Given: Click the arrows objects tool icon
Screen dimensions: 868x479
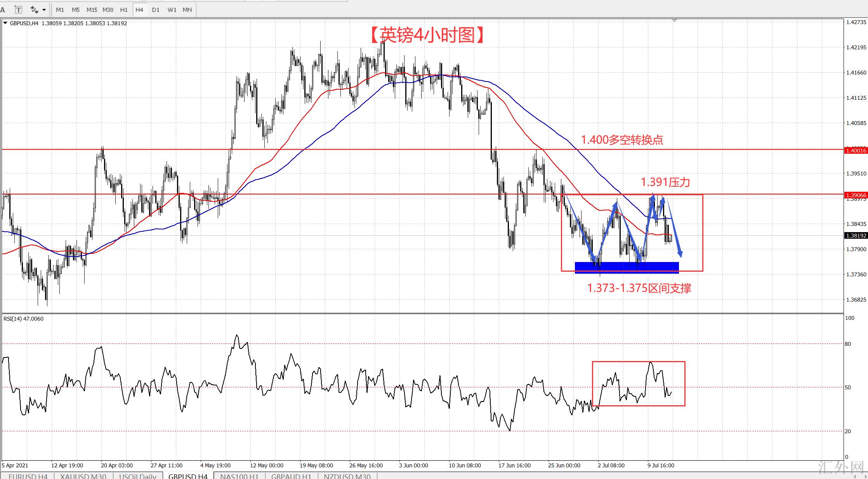Looking at the screenshot, I should coord(34,10).
